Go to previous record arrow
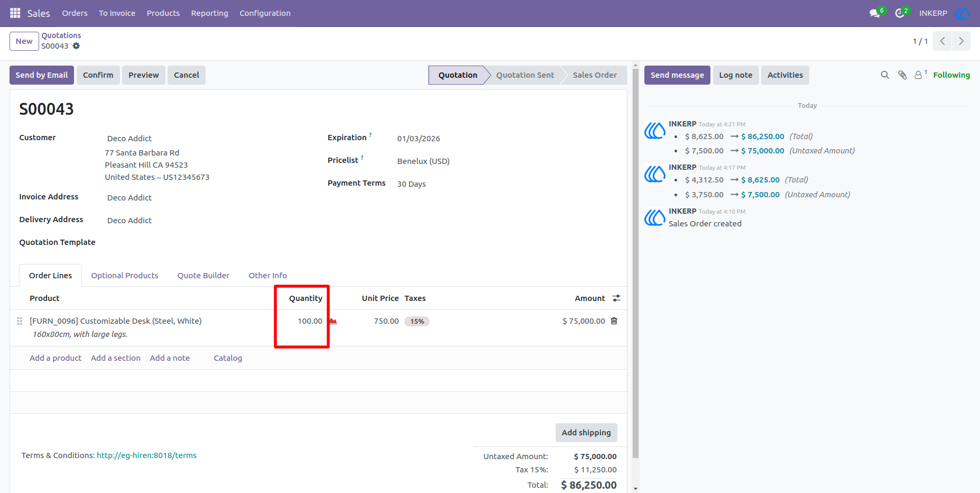The image size is (980, 493). click(942, 41)
